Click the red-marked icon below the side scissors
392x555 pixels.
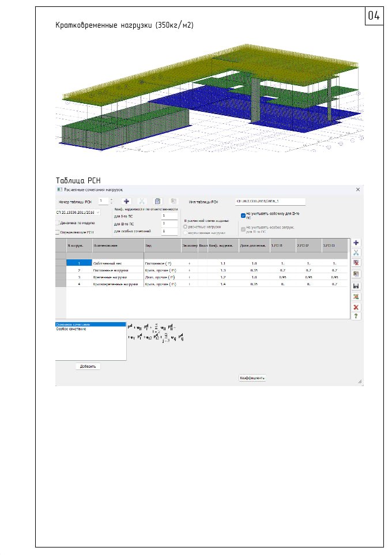click(x=356, y=263)
